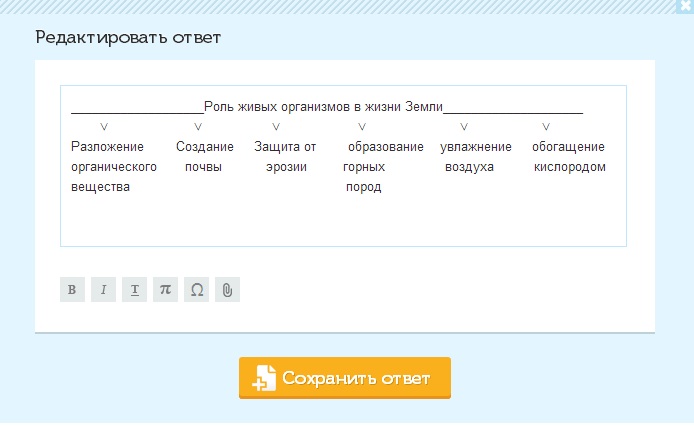Close the edit answer dialog

point(685,6)
